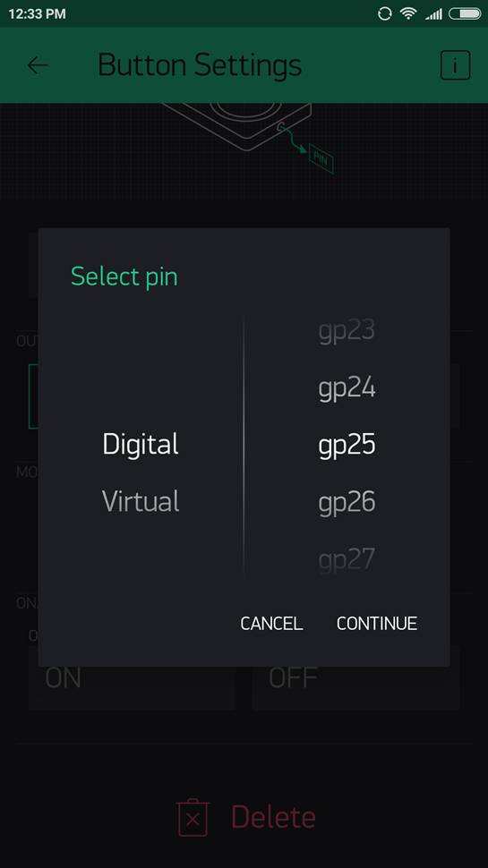Tap the battery status icon
The height and width of the screenshot is (868, 488).
coord(464,13)
